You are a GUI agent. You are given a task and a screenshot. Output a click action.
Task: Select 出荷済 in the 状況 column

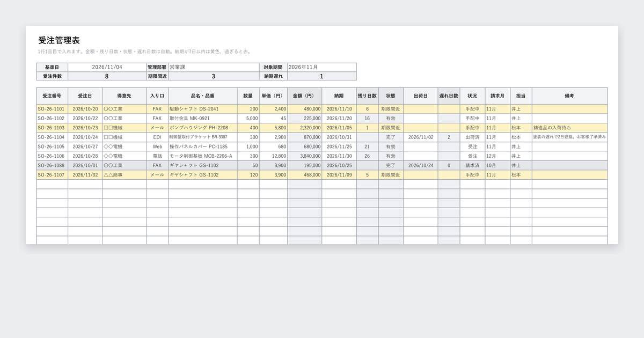(472, 137)
